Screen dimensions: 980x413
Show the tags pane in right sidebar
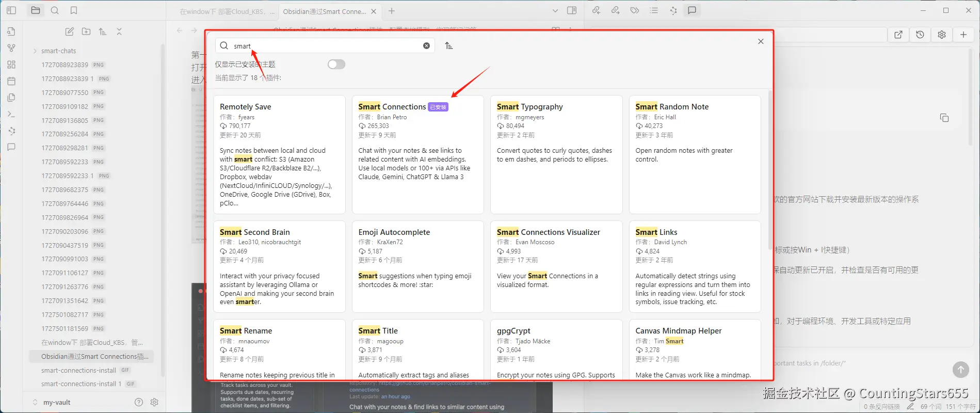[635, 10]
